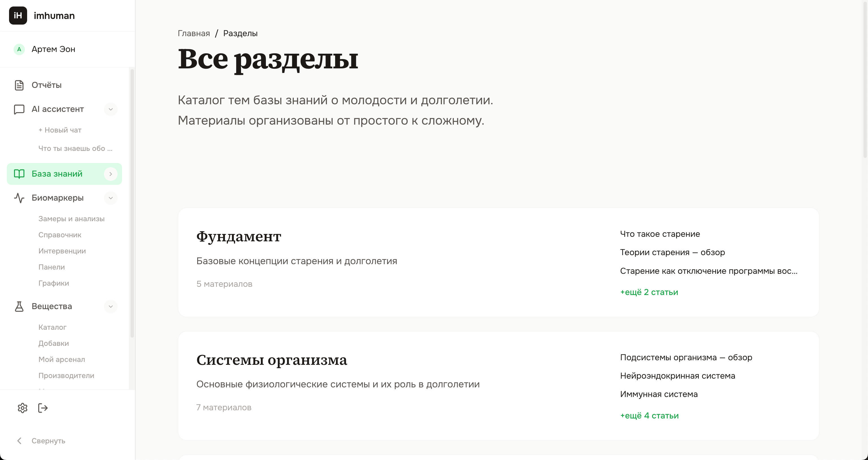This screenshot has height=460, width=868.
Task: Click the Артем Эон avatar circle
Action: [x=19, y=49]
